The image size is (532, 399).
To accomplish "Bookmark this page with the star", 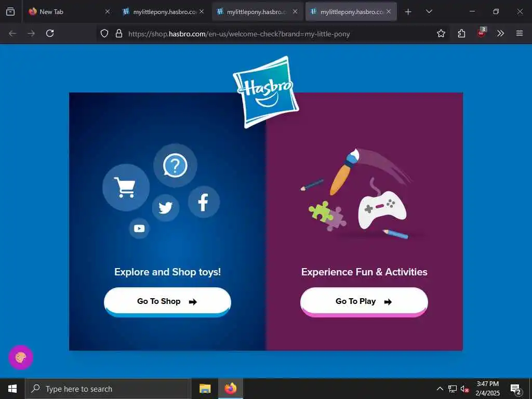I will pyautogui.click(x=441, y=33).
